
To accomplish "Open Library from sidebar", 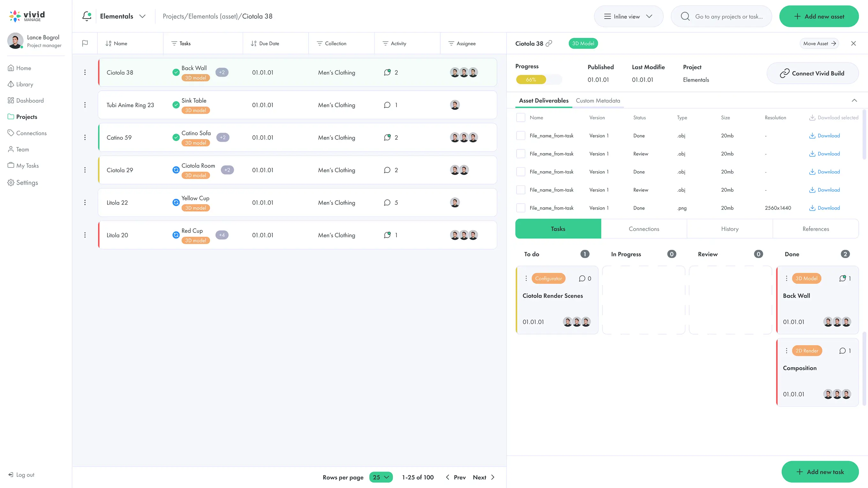I will [x=25, y=84].
